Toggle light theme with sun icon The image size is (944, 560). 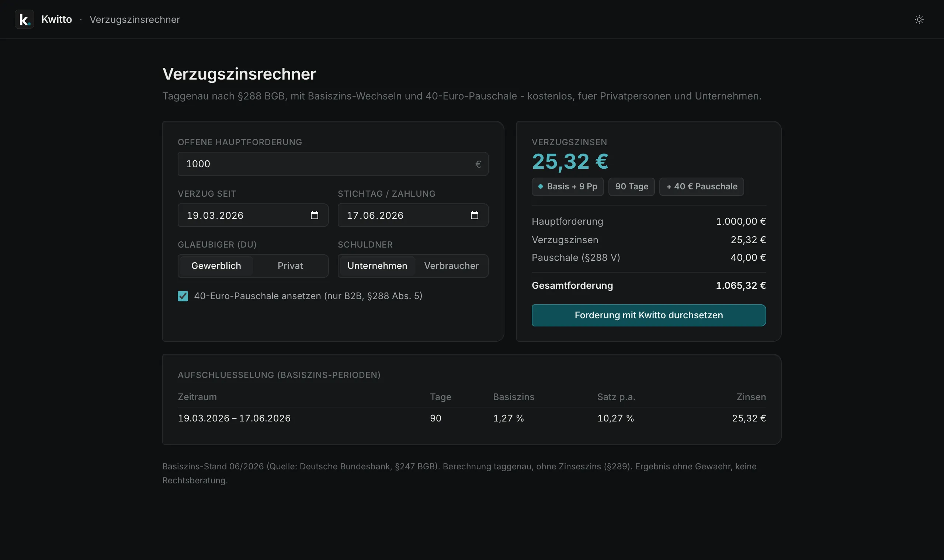point(919,19)
